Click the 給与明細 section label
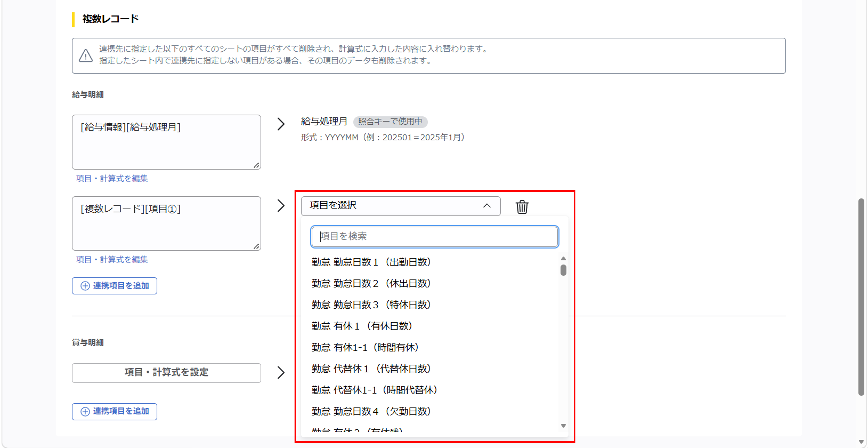The height and width of the screenshot is (448, 868). (x=88, y=94)
